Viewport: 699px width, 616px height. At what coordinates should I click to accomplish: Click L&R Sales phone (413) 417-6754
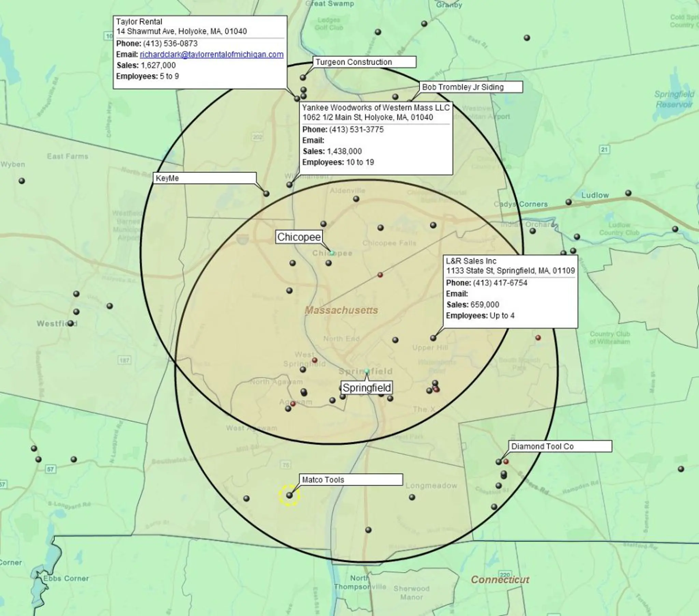point(500,283)
